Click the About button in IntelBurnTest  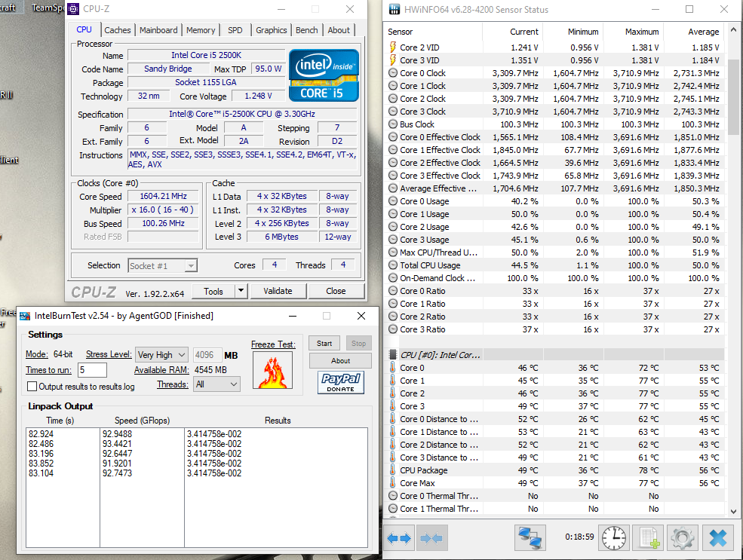click(341, 361)
